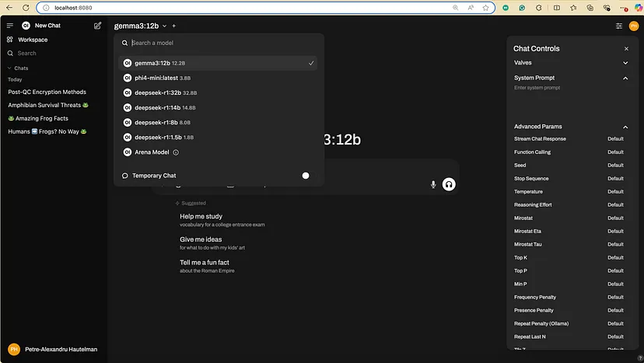Toggle Frequency Penalty Default value
Viewport: 644px width, 363px height.
(x=615, y=297)
